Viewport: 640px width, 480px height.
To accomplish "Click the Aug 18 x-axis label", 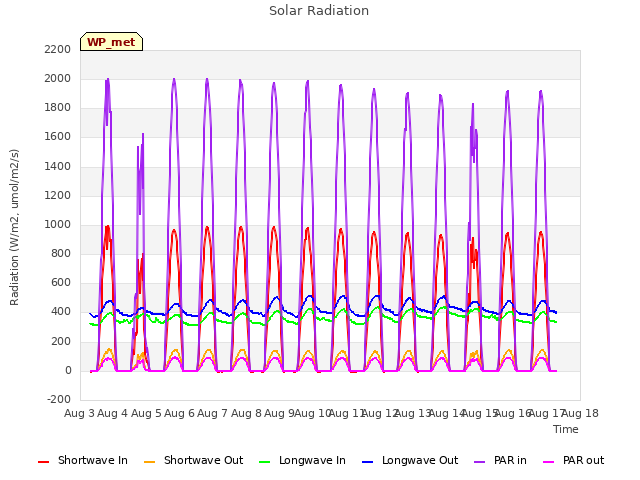I will pos(580,413).
